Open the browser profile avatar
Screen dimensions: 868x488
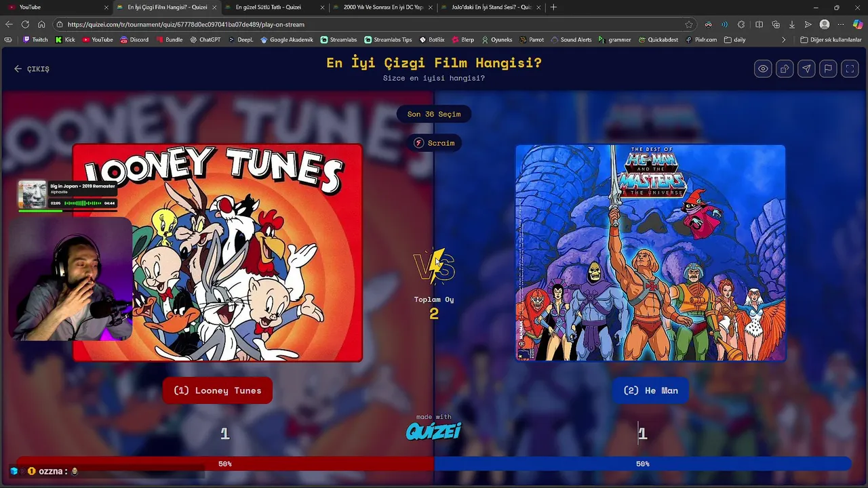click(x=825, y=24)
